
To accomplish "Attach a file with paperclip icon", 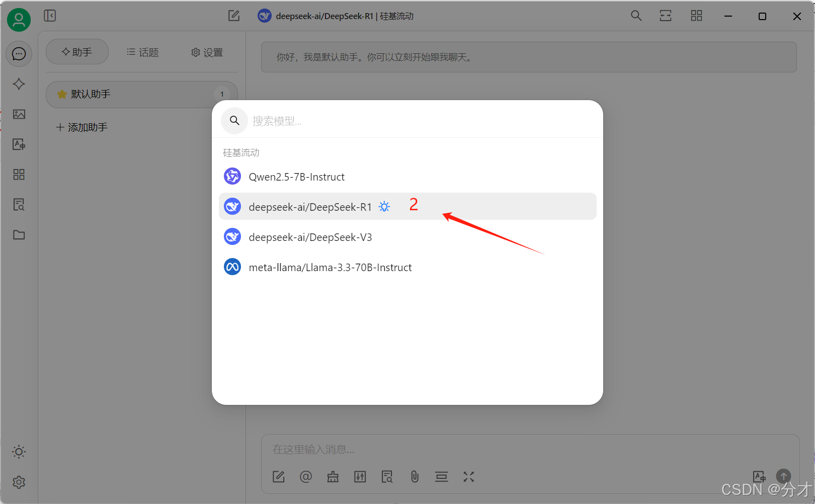I will click(x=415, y=476).
